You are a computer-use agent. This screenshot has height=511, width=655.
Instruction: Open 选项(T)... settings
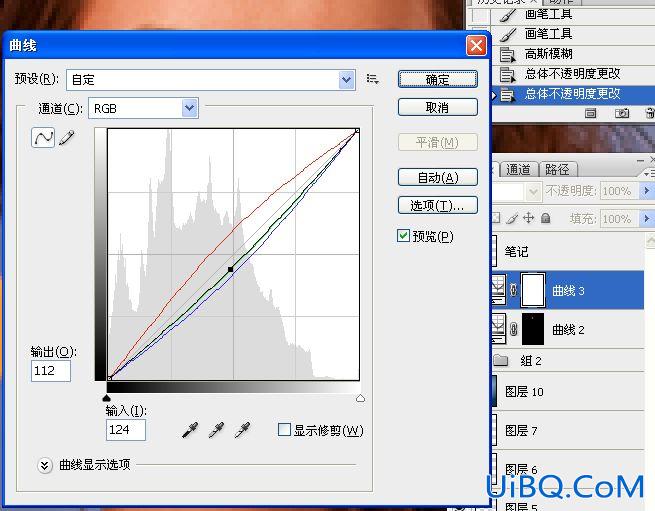[x=437, y=205]
